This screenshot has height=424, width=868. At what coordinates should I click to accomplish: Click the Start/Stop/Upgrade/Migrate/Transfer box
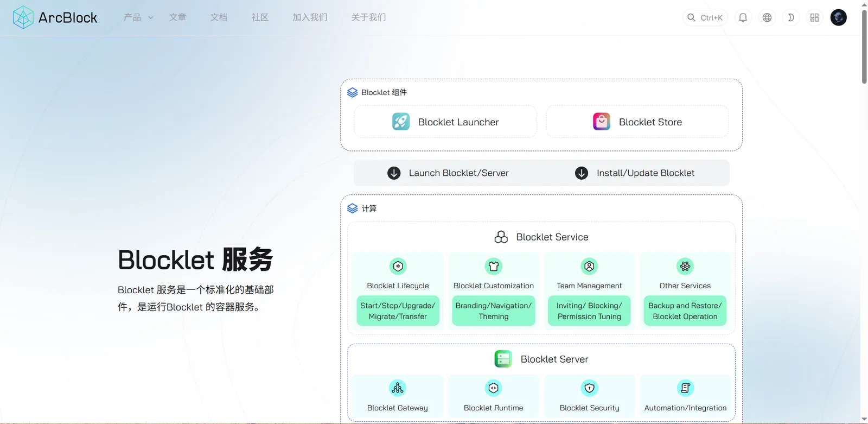(398, 311)
